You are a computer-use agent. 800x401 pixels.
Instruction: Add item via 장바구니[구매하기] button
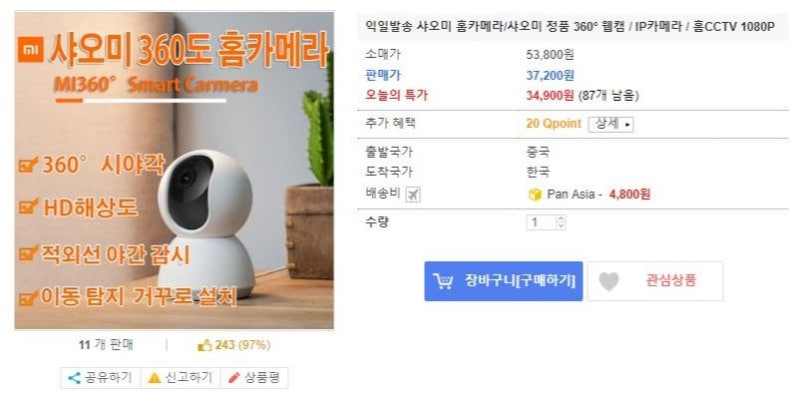tap(504, 281)
